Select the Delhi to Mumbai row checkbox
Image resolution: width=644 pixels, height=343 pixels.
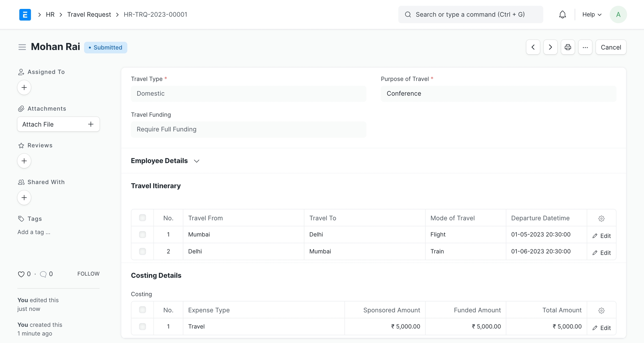point(143,251)
